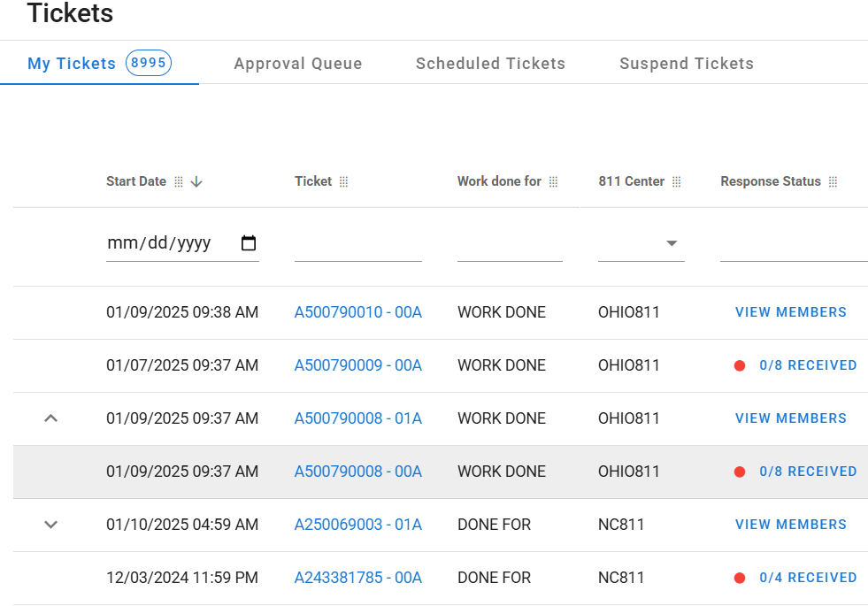This screenshot has width=868, height=606.
Task: Select NC811 cell in A250069003 - 01A row
Action: pos(621,525)
